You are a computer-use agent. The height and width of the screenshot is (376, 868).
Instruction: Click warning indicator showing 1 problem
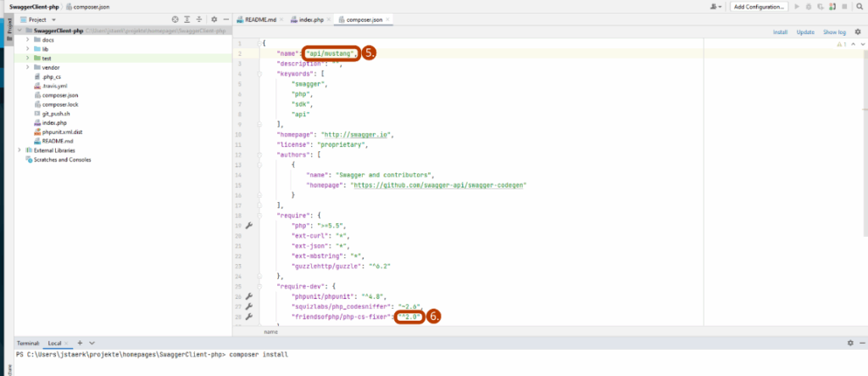click(x=842, y=44)
